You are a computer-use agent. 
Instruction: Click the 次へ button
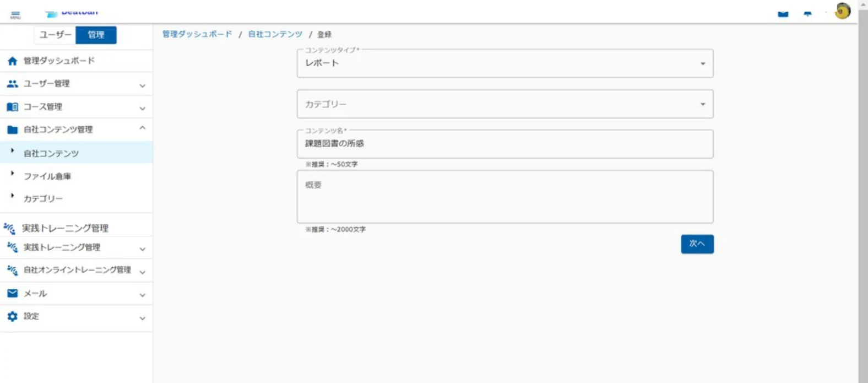pos(697,244)
